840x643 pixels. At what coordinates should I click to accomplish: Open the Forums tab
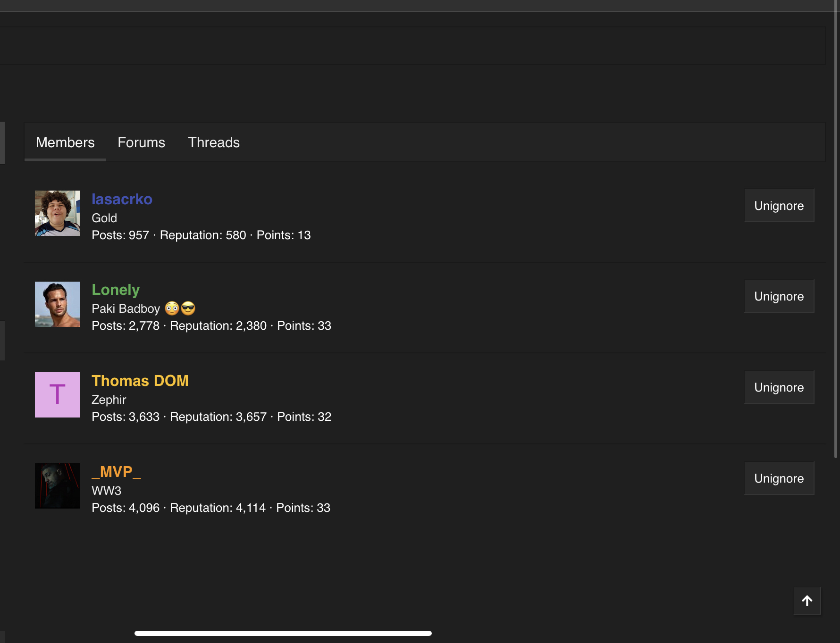click(x=141, y=142)
